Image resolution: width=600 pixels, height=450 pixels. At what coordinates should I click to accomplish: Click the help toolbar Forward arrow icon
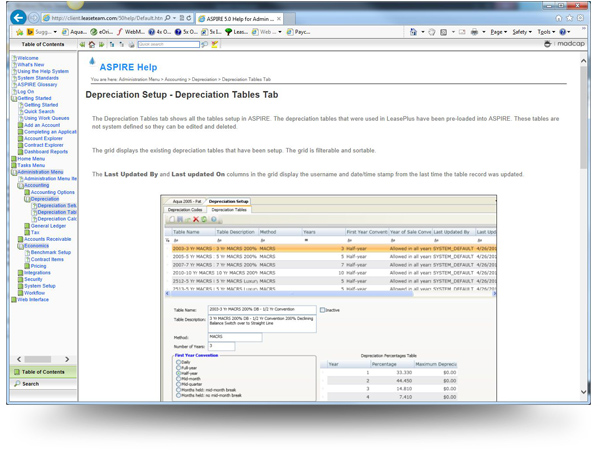[x=101, y=44]
